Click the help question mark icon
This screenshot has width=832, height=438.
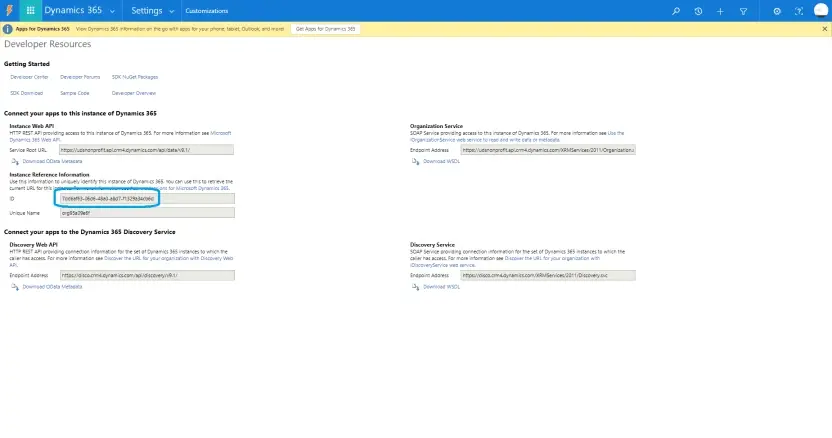coord(799,11)
